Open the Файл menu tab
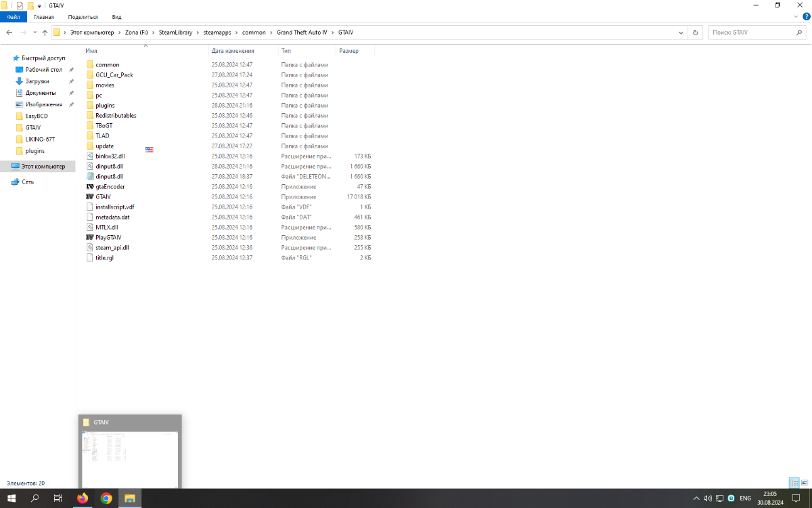 [x=14, y=16]
